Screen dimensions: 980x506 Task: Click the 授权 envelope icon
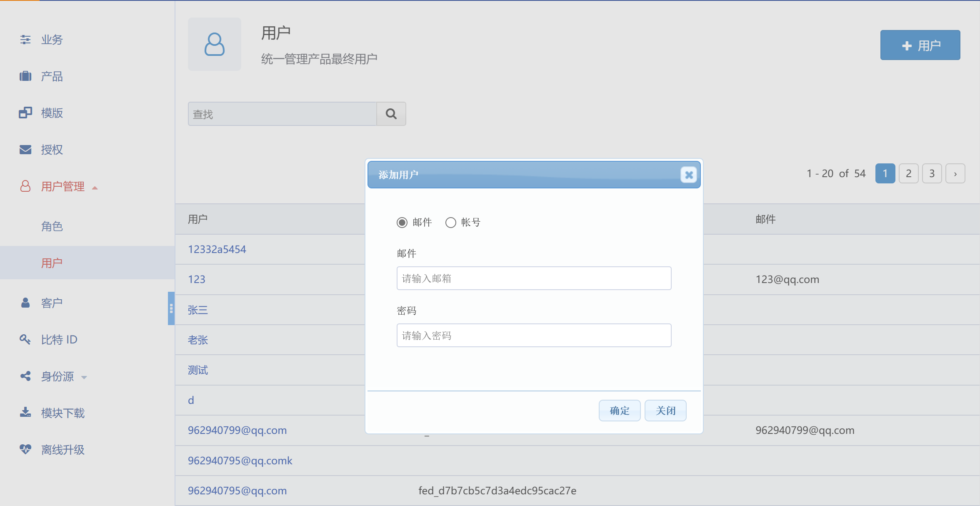[25, 150]
